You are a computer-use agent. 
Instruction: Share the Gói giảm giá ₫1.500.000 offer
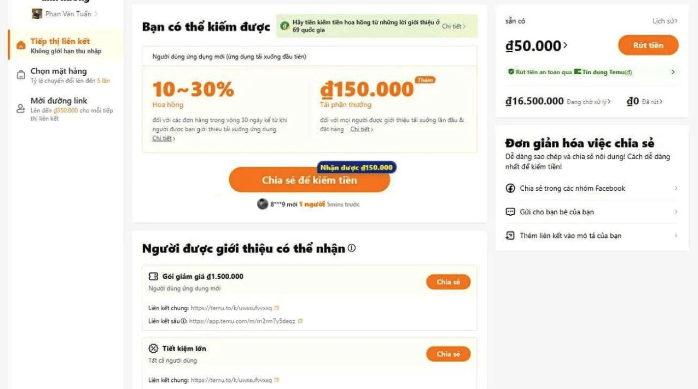(x=448, y=282)
